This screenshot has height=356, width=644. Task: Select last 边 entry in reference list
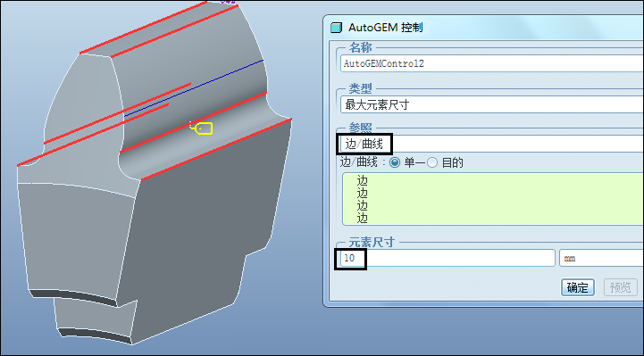363,219
